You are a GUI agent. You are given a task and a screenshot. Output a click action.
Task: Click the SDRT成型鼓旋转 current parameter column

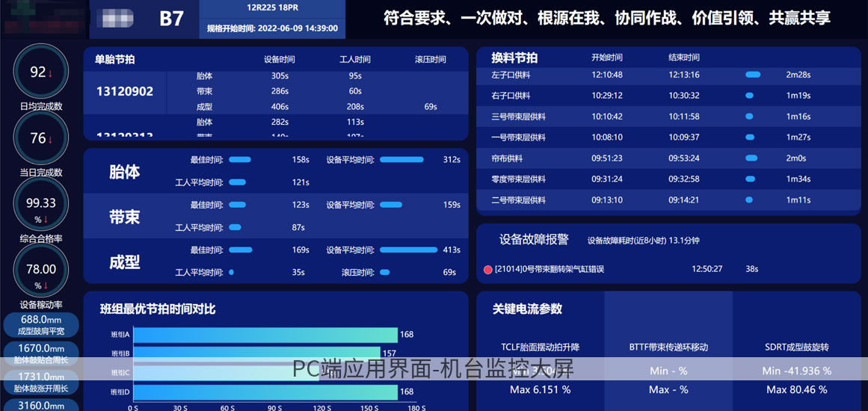point(796,347)
